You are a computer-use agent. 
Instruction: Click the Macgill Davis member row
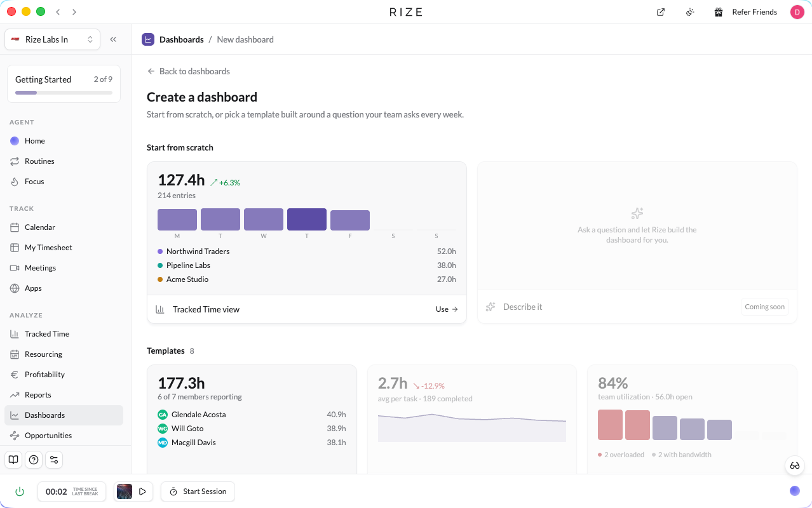(252, 443)
